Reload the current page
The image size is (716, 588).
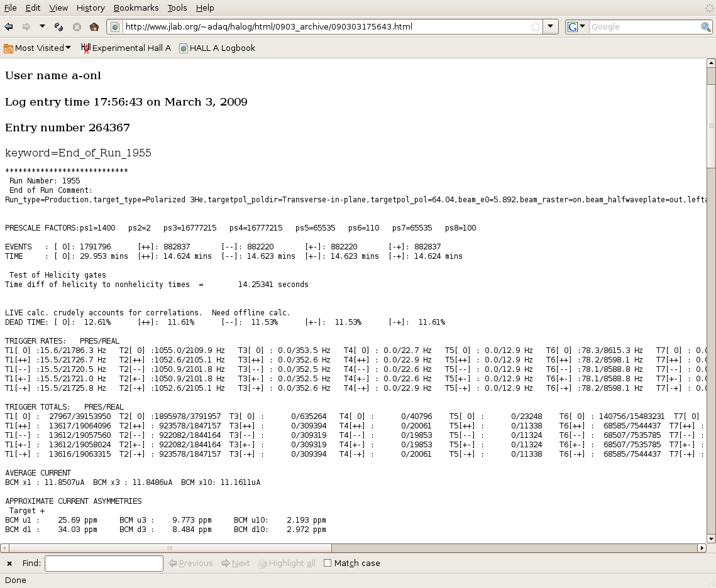(58, 27)
